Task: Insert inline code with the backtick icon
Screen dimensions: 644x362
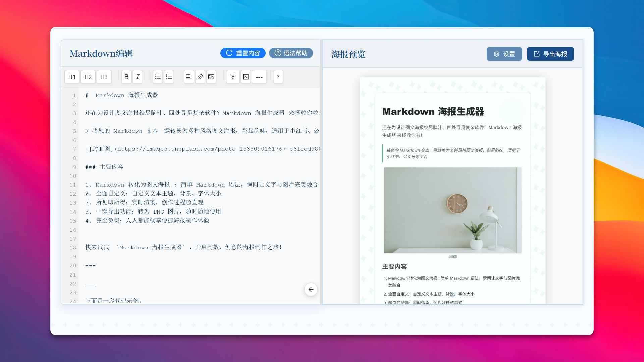Action: coord(233,77)
